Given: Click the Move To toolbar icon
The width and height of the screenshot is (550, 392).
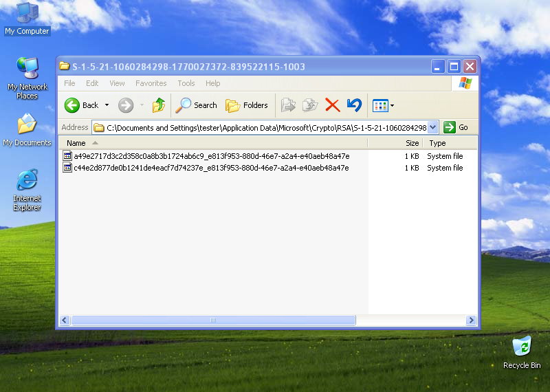Looking at the screenshot, I should point(288,105).
